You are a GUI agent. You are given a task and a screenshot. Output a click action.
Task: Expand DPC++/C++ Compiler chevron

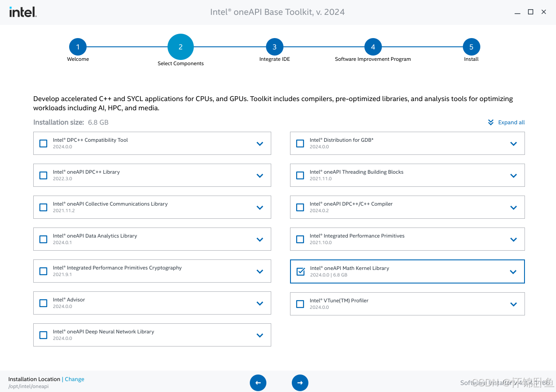[514, 207]
